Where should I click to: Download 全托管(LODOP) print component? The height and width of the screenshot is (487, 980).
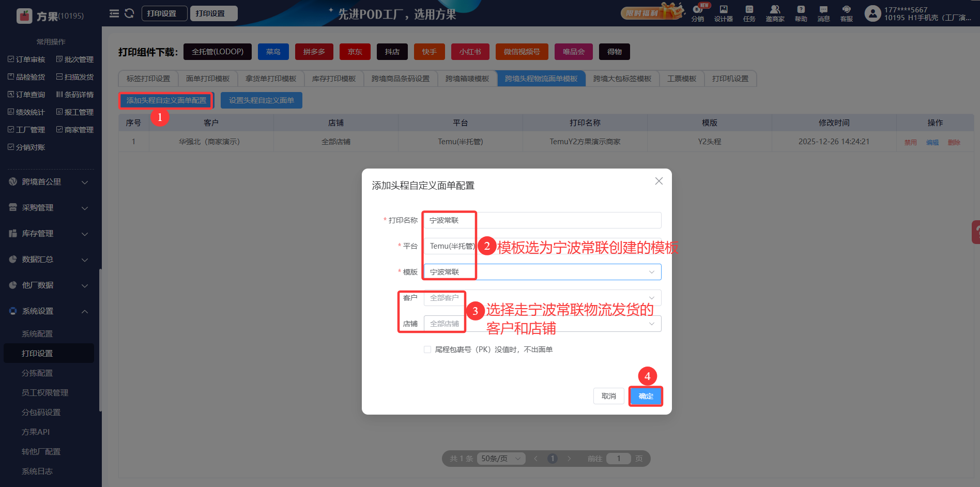click(218, 52)
